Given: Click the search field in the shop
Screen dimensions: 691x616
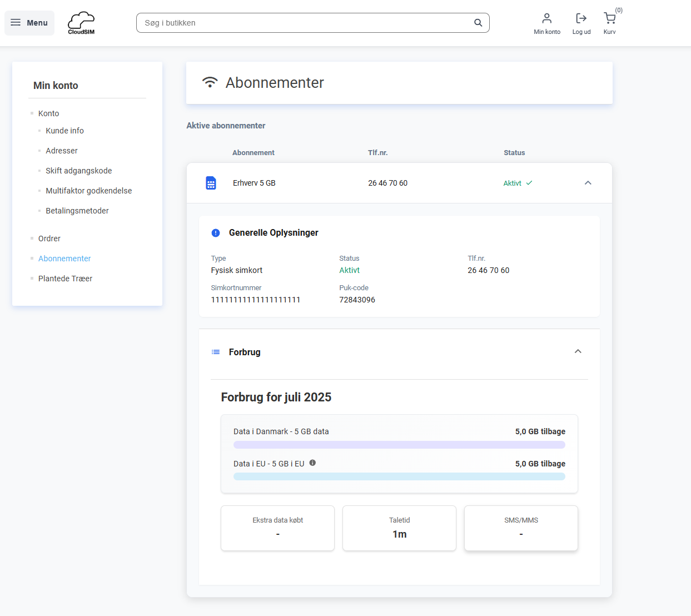Looking at the screenshot, I should (x=312, y=23).
